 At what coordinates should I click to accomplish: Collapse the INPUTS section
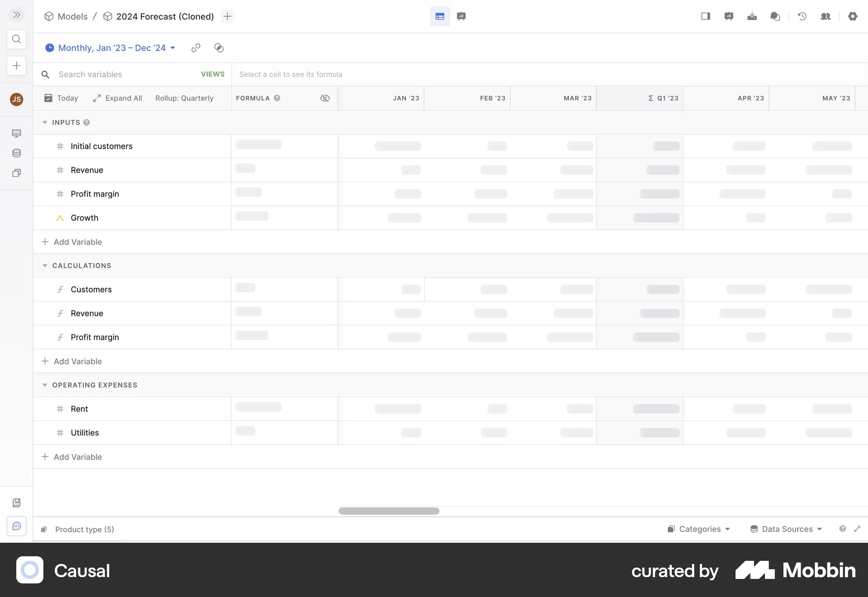[x=45, y=122]
